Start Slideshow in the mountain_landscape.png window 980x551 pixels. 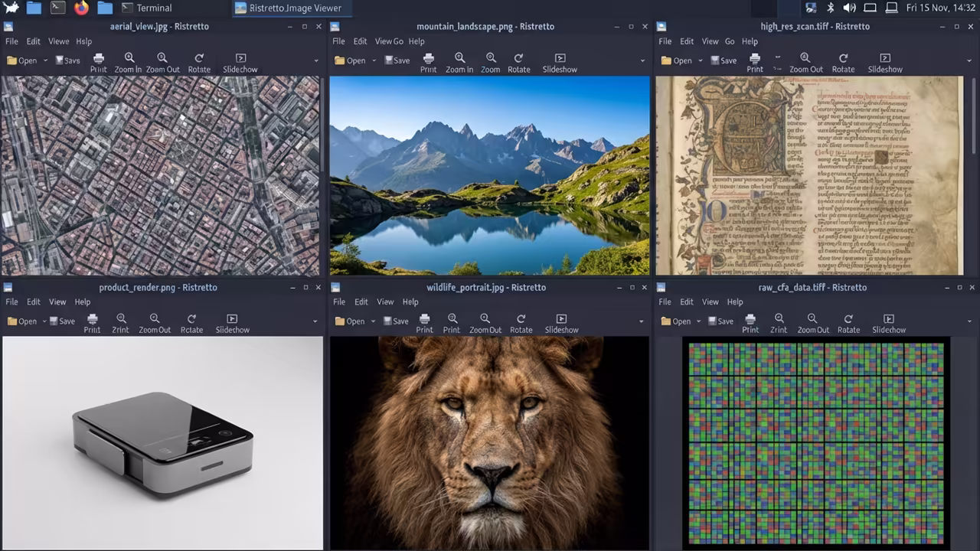pos(560,63)
